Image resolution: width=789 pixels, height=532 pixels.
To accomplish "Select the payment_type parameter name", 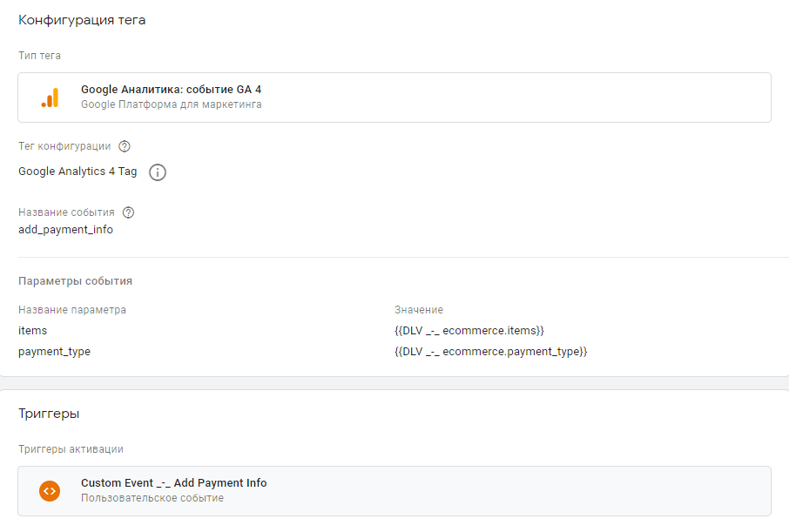I will click(x=54, y=352).
